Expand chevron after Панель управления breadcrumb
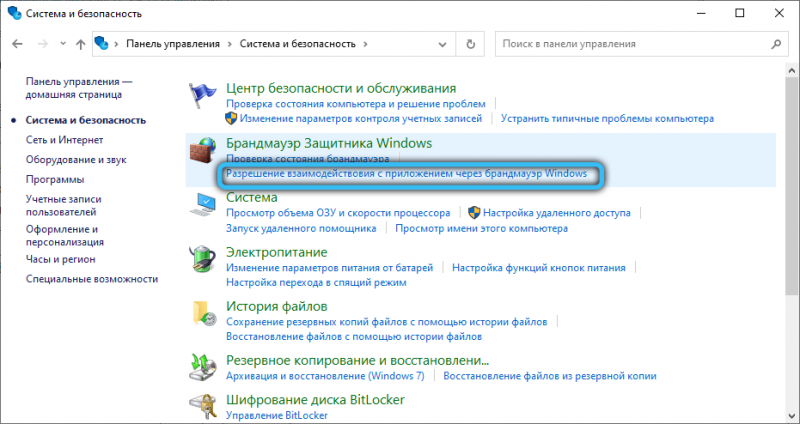This screenshot has height=424, width=800. pyautogui.click(x=230, y=44)
